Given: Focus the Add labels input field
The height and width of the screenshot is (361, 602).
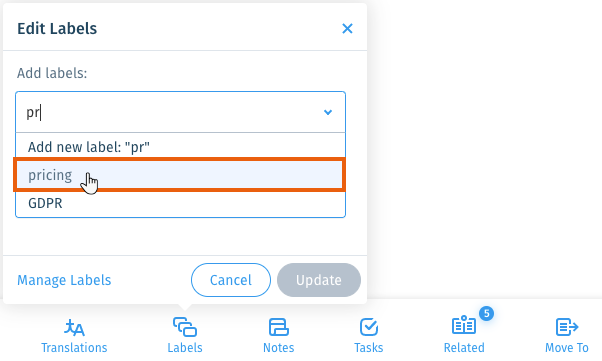Looking at the screenshot, I should (180, 112).
